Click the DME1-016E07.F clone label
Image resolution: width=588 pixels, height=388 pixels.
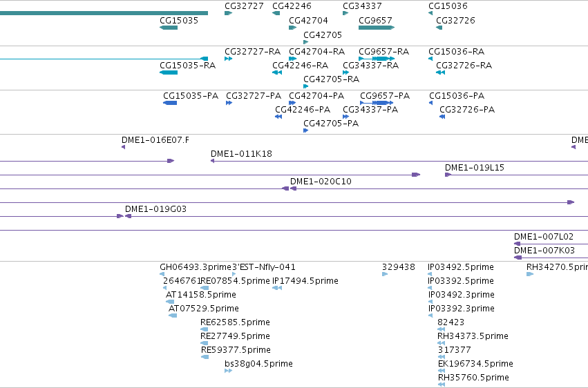pos(155,140)
